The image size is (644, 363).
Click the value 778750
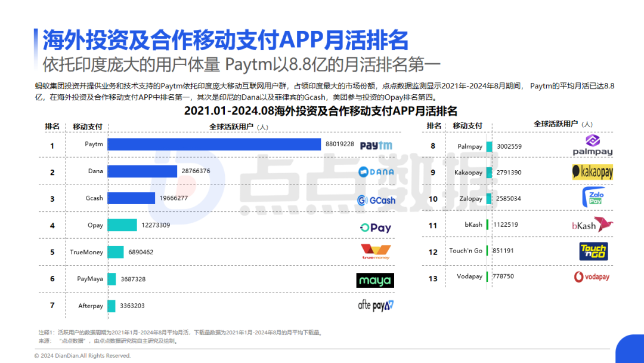(503, 276)
